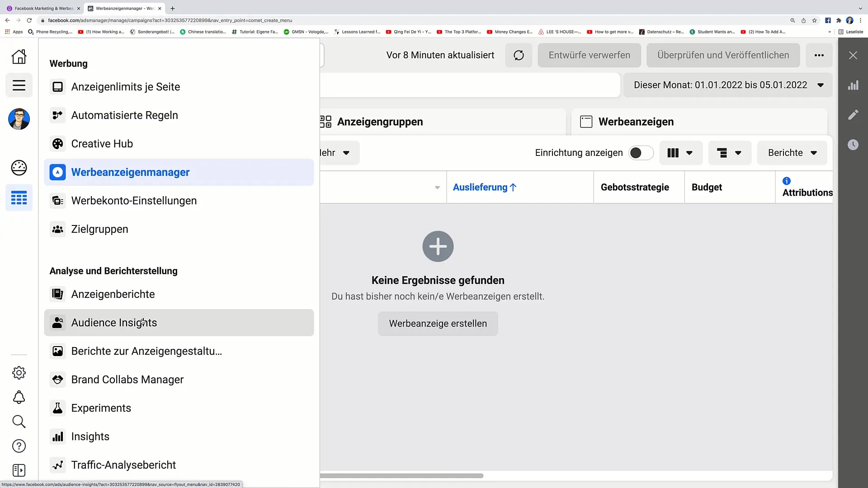This screenshot has width=868, height=488.
Task: Open the profile avatar in sidebar
Action: (x=19, y=119)
